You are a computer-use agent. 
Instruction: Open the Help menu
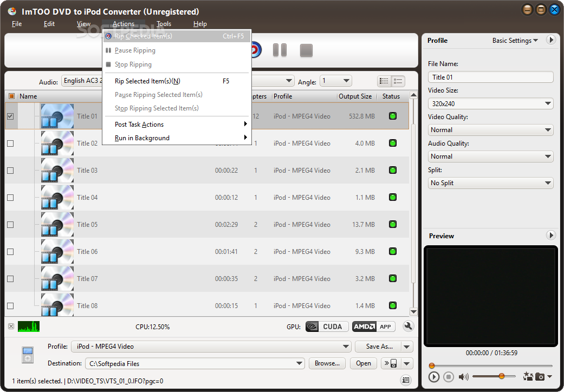pyautogui.click(x=199, y=24)
